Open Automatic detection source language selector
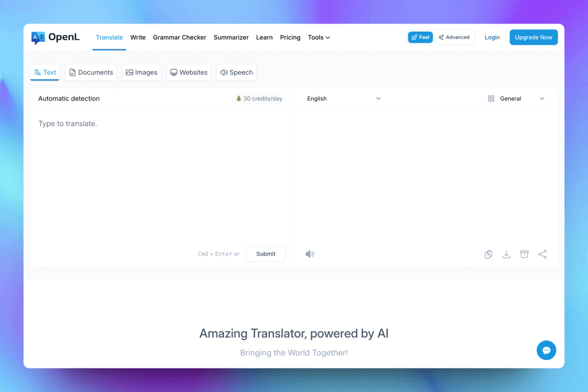 click(69, 99)
